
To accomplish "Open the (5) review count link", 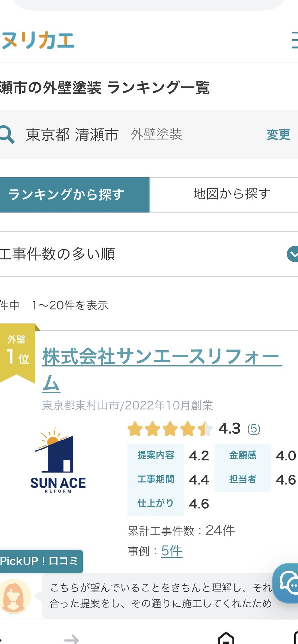I will 254,429.
